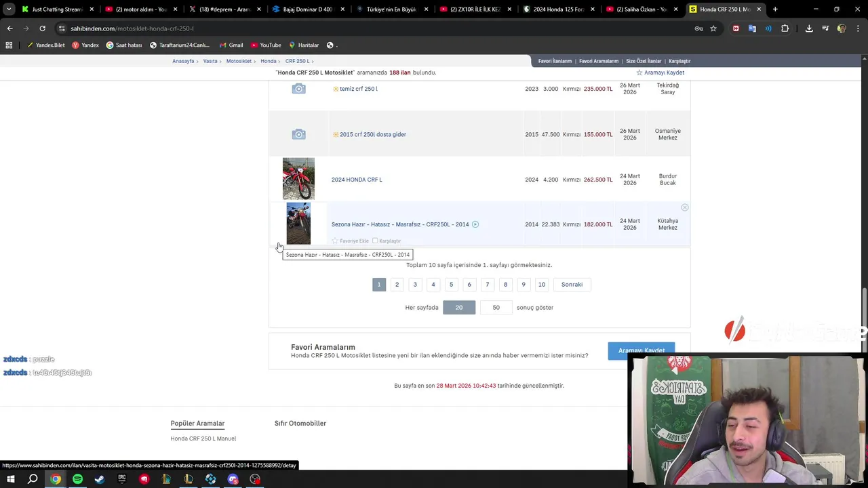Switch to the ZX10R İLE İLK KEZ tab
This screenshot has width=868, height=488.
tap(475, 9)
